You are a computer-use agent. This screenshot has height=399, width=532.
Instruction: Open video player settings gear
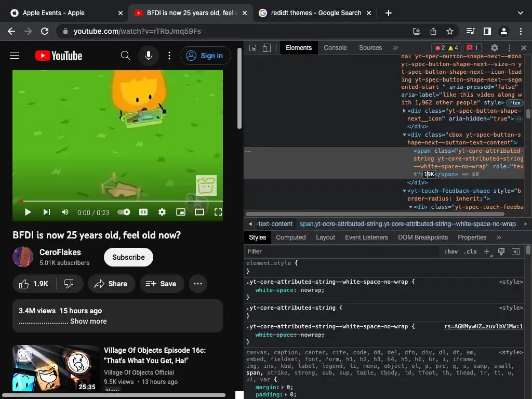point(162,212)
